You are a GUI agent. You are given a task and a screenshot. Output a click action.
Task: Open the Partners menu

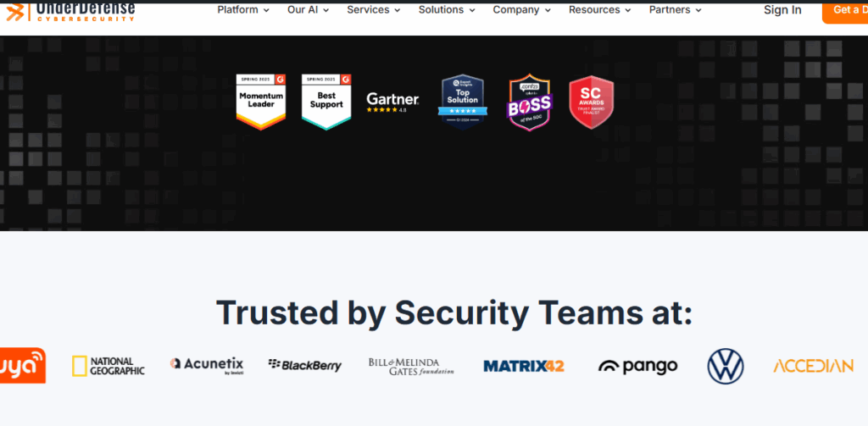point(676,10)
